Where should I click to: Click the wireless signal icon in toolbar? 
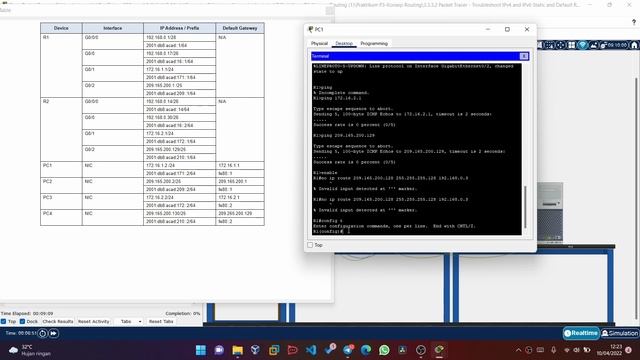[583, 45]
